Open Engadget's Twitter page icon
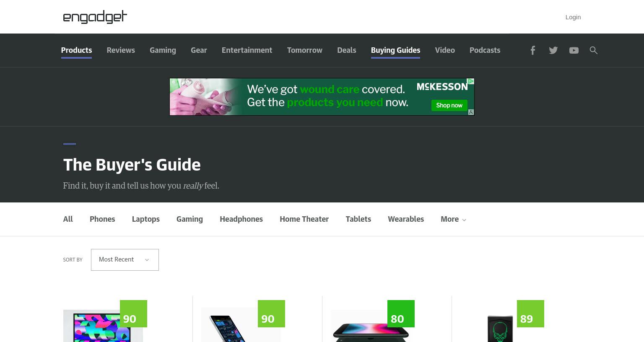 553,50
